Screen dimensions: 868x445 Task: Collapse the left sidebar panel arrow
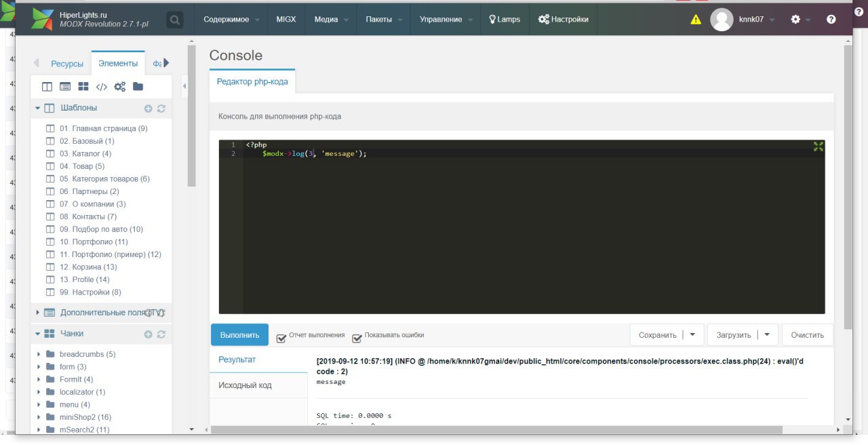pyautogui.click(x=185, y=86)
